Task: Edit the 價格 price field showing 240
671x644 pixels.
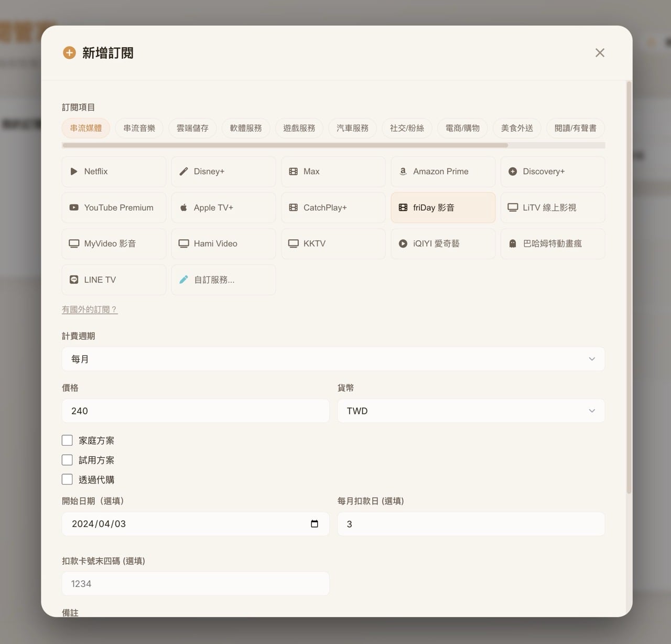Action: coord(195,411)
